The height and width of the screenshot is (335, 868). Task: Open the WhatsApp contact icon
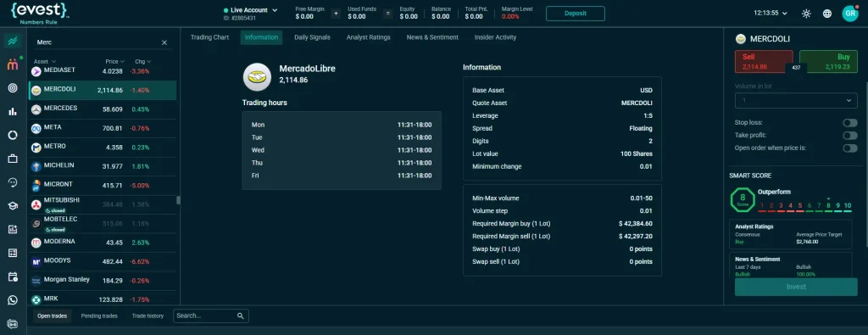(13, 300)
